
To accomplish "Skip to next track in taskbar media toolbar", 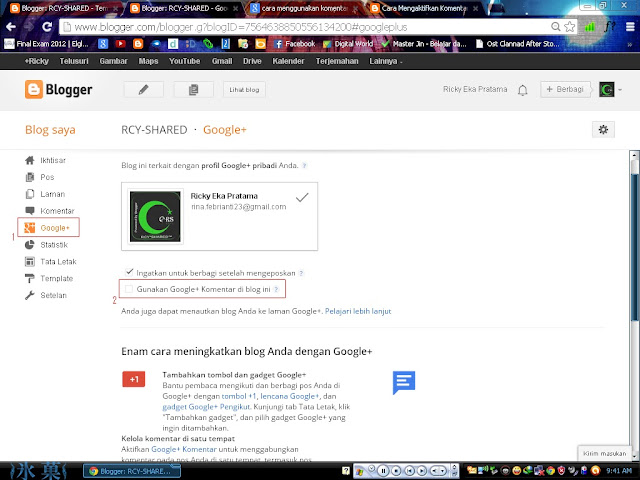I will (x=421, y=471).
